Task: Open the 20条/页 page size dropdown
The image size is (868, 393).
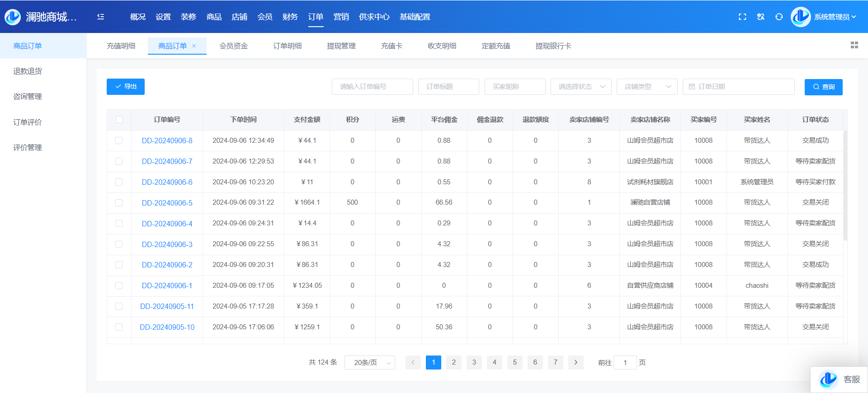Action: 370,362
